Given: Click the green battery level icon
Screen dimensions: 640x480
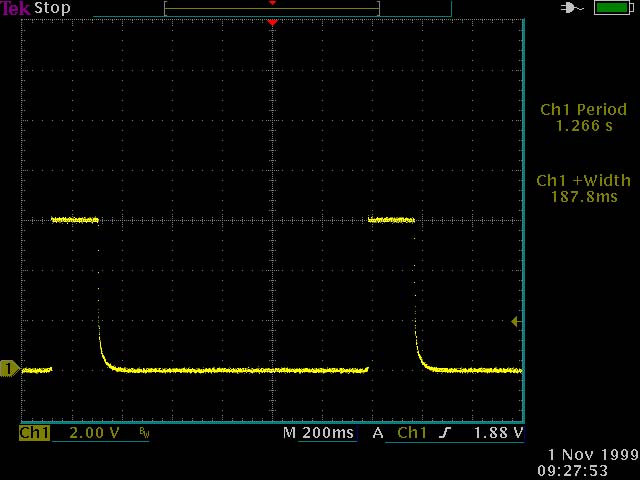Looking at the screenshot, I should pyautogui.click(x=609, y=8).
